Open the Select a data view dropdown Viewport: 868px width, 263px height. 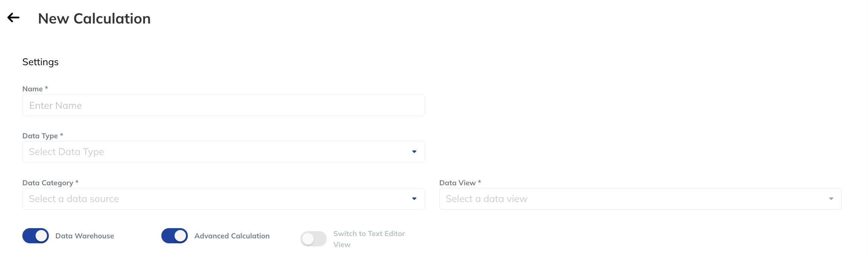coord(640,199)
